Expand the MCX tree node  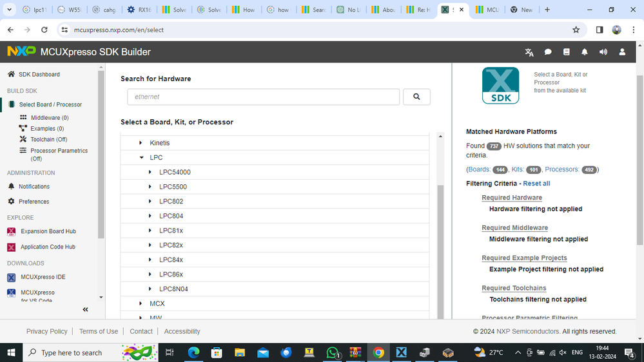click(x=141, y=303)
